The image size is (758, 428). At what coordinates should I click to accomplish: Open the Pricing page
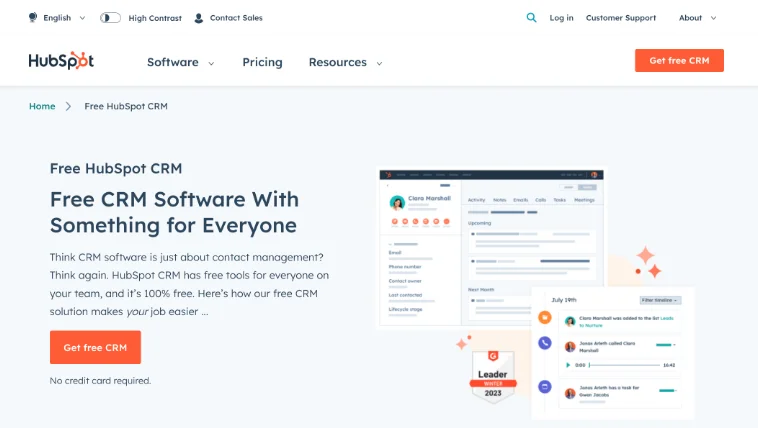[262, 62]
